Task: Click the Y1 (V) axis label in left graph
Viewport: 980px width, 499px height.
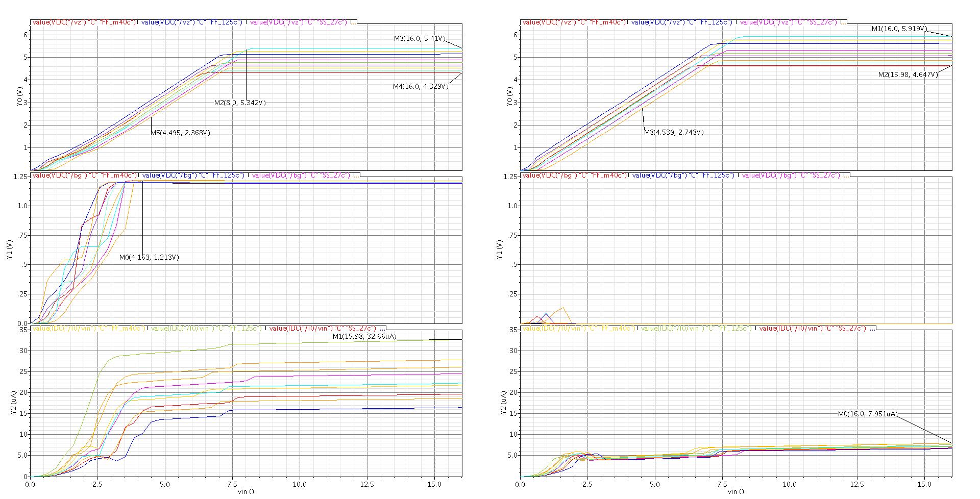Action: pos(10,249)
